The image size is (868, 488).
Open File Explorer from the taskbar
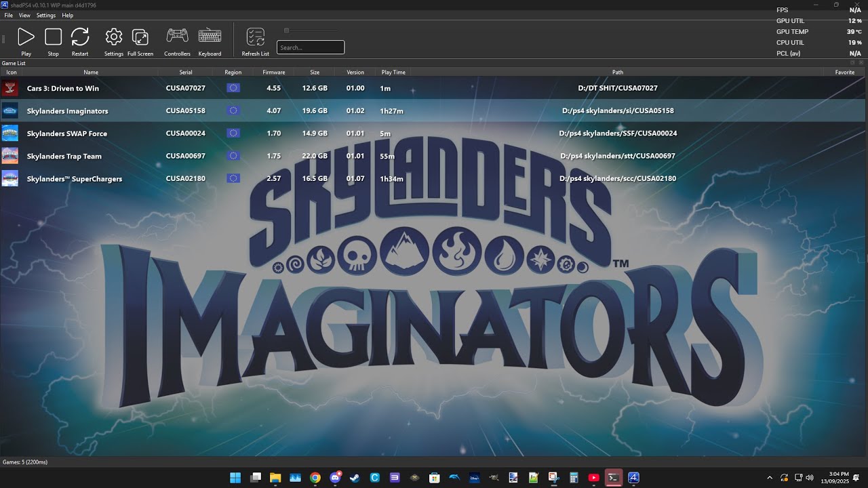pos(275,478)
